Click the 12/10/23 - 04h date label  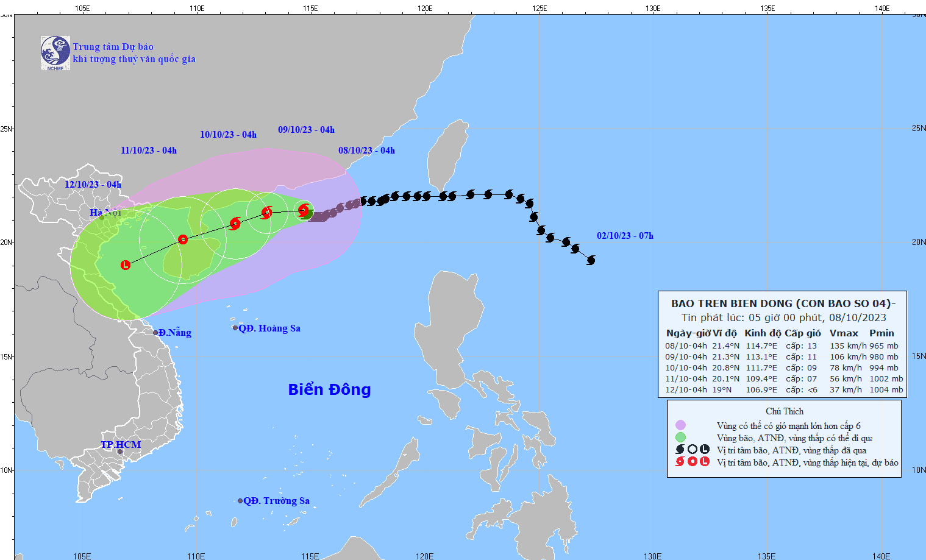[x=93, y=185]
